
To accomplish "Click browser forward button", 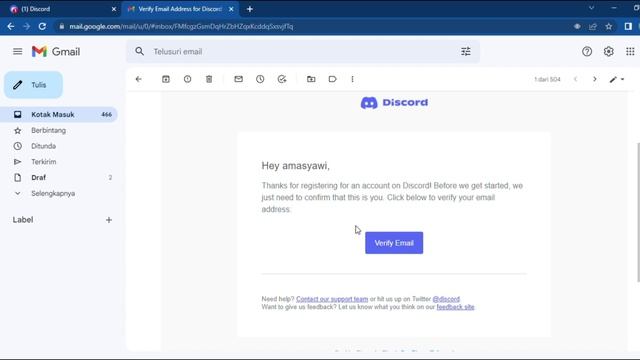I will click(x=27, y=27).
